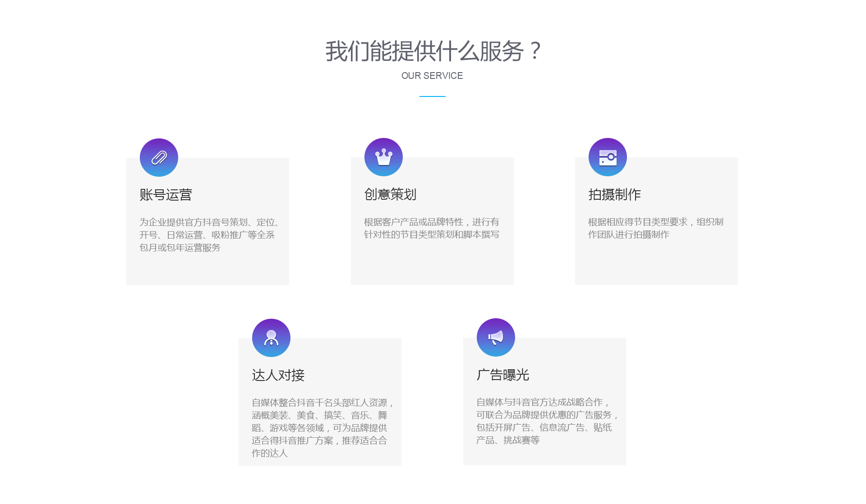This screenshot has height=504, width=866.
Task: Click the megaphone icon above 广告曝光
Action: 496,337
